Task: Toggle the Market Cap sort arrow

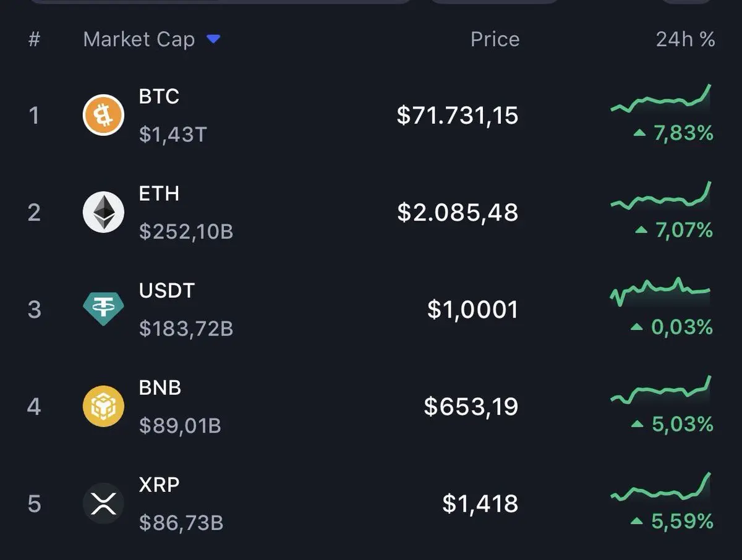Action: (213, 40)
